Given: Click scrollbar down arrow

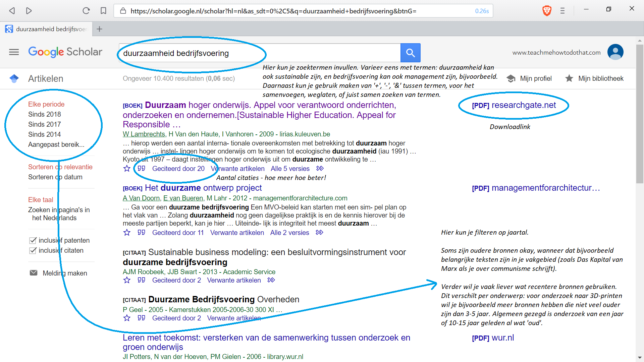Looking at the screenshot, I should 640,358.
